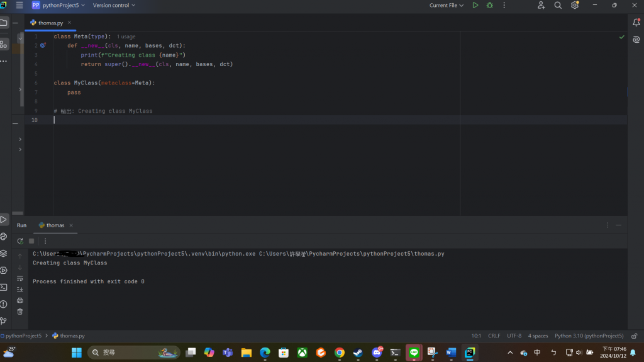Click taskbar search box

pyautogui.click(x=134, y=353)
